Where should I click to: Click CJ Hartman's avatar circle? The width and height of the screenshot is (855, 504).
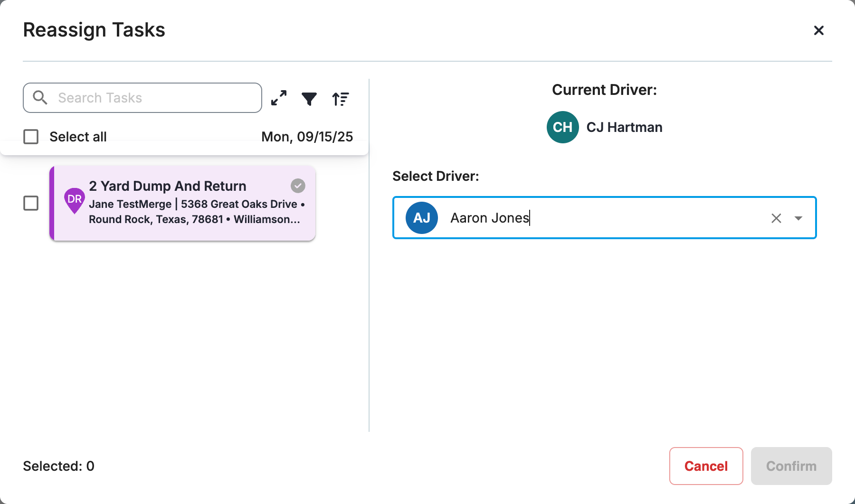tap(562, 127)
